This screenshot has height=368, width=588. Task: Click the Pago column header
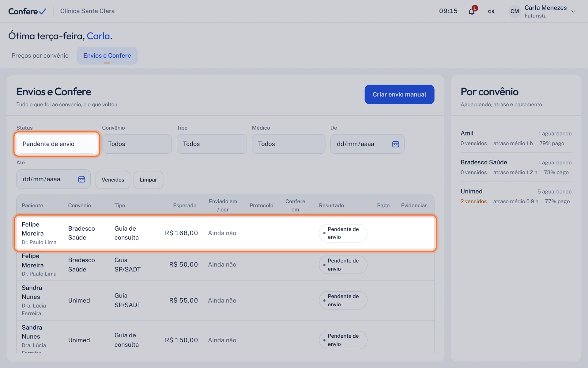click(x=383, y=205)
